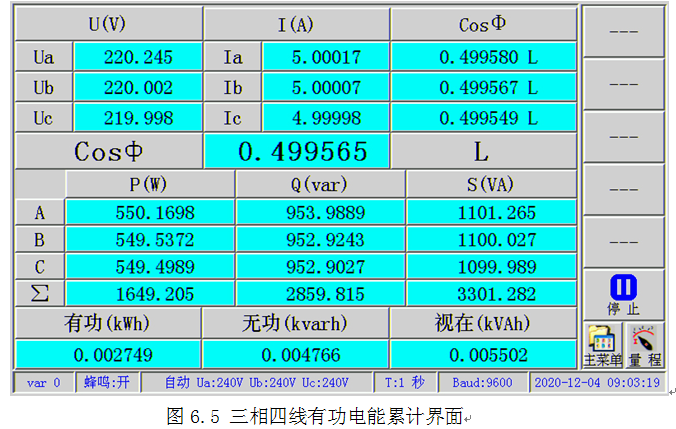
Task: Click the 无功(kvarh) header
Action: tap(296, 323)
